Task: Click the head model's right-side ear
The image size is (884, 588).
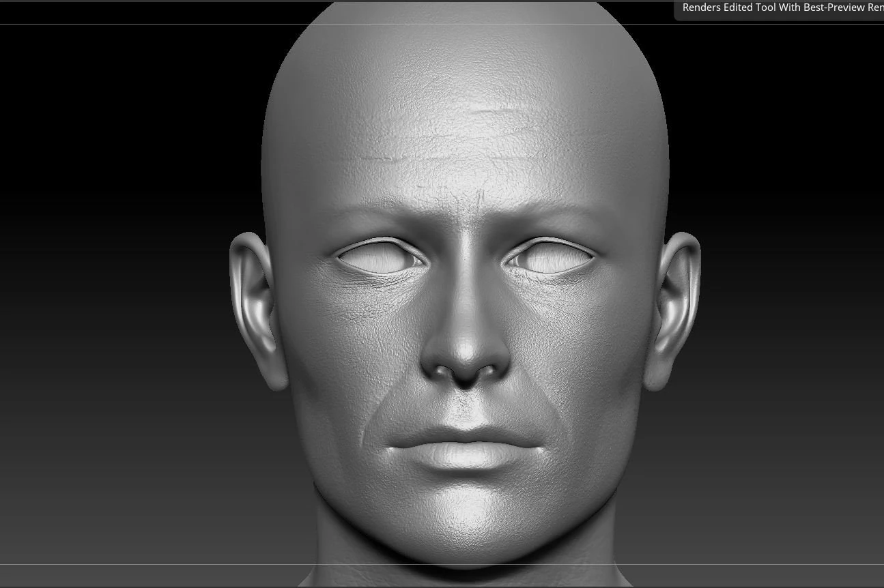Action: [x=673, y=310]
